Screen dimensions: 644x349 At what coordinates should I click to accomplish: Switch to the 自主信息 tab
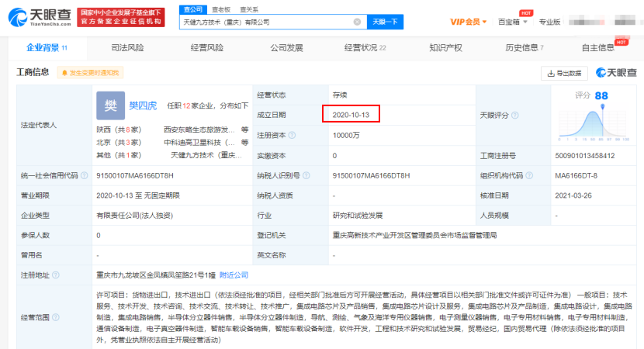(598, 47)
